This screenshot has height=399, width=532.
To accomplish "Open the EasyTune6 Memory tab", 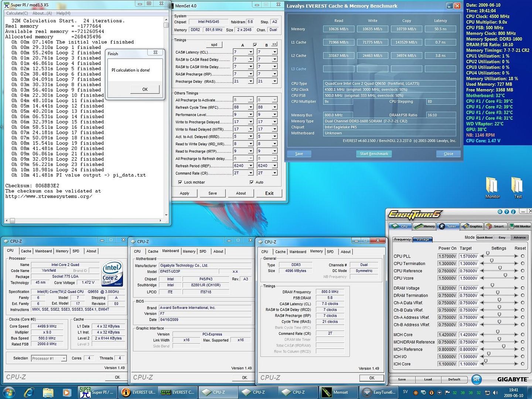I will [424, 226].
